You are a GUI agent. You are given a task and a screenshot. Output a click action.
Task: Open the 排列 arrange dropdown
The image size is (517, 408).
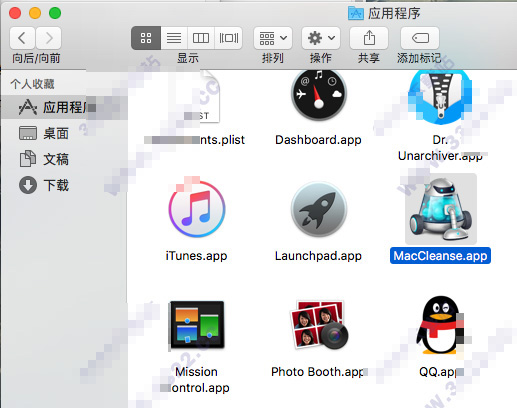point(273,38)
